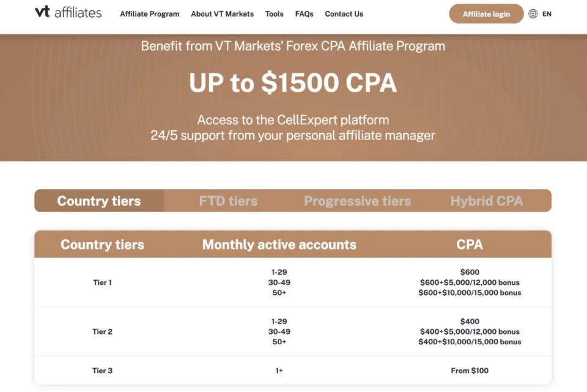The image size is (587, 392).
Task: Open the Tools navigation dropdown
Action: pos(274,14)
